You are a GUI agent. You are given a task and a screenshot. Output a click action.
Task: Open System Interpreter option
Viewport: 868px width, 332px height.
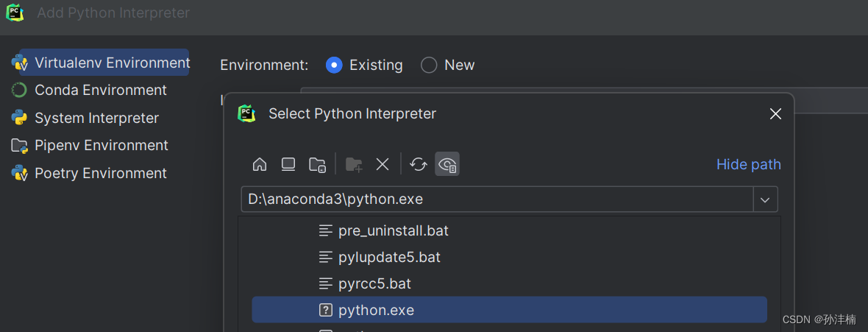(96, 118)
